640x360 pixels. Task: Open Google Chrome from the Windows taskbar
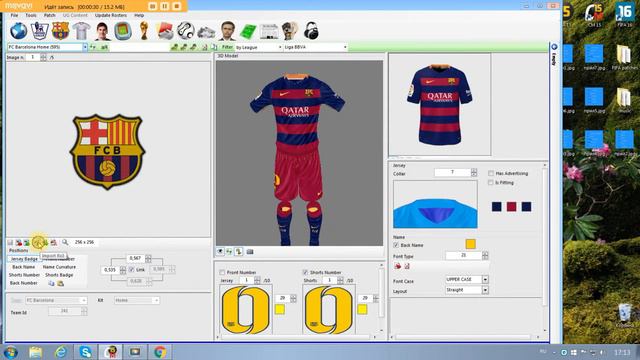(x=160, y=352)
